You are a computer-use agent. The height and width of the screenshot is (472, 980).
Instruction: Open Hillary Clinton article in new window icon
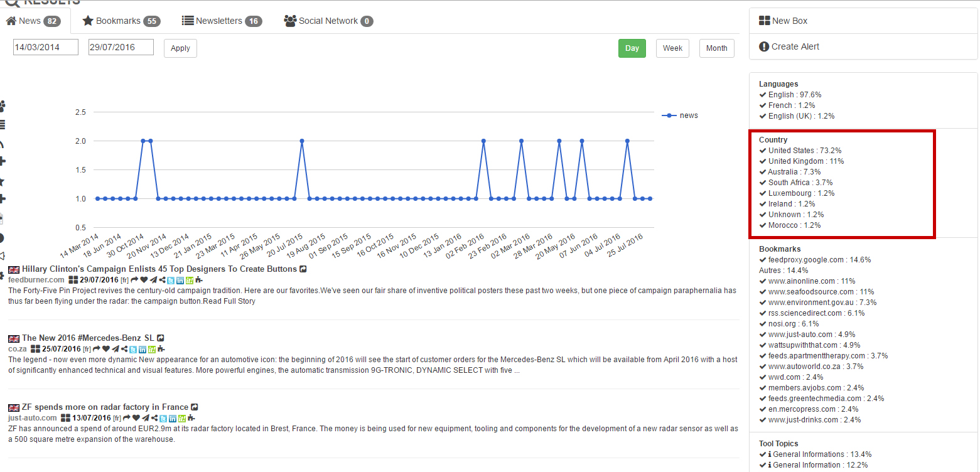click(x=303, y=269)
